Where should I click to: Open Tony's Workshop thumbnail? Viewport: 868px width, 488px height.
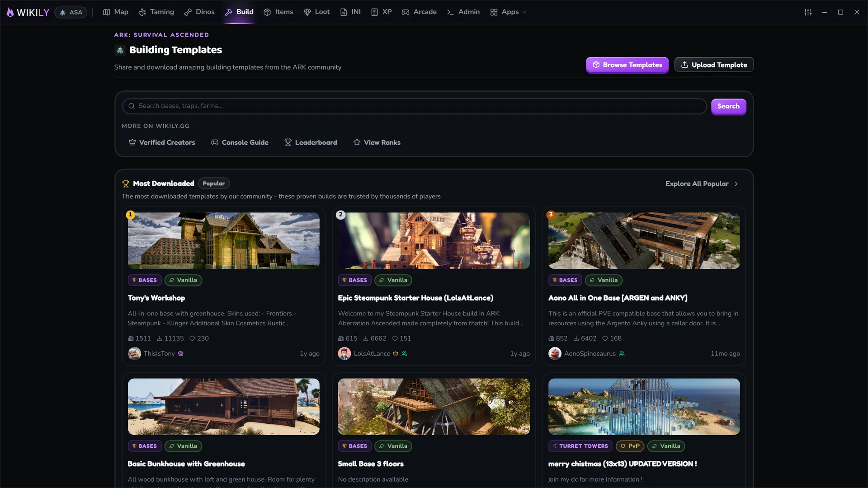pyautogui.click(x=223, y=241)
